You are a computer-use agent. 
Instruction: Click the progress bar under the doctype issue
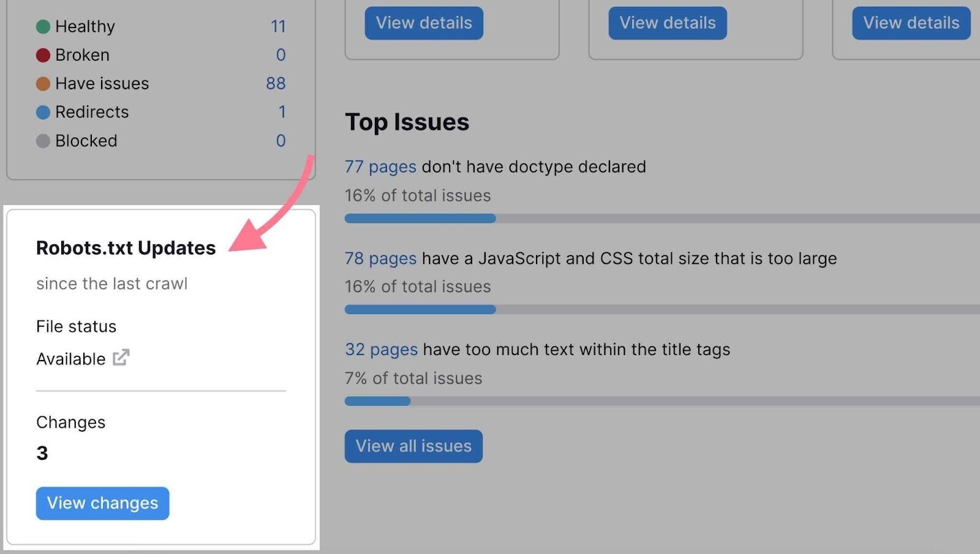point(420,218)
